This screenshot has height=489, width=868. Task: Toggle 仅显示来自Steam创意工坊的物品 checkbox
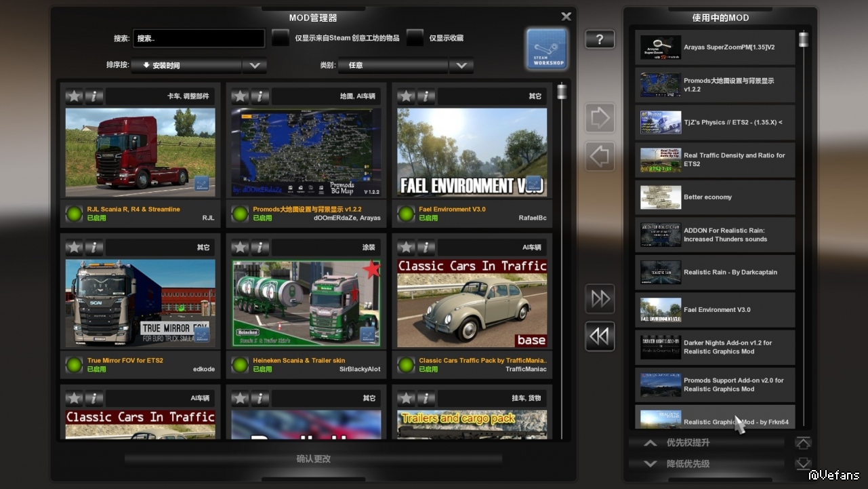click(x=281, y=38)
